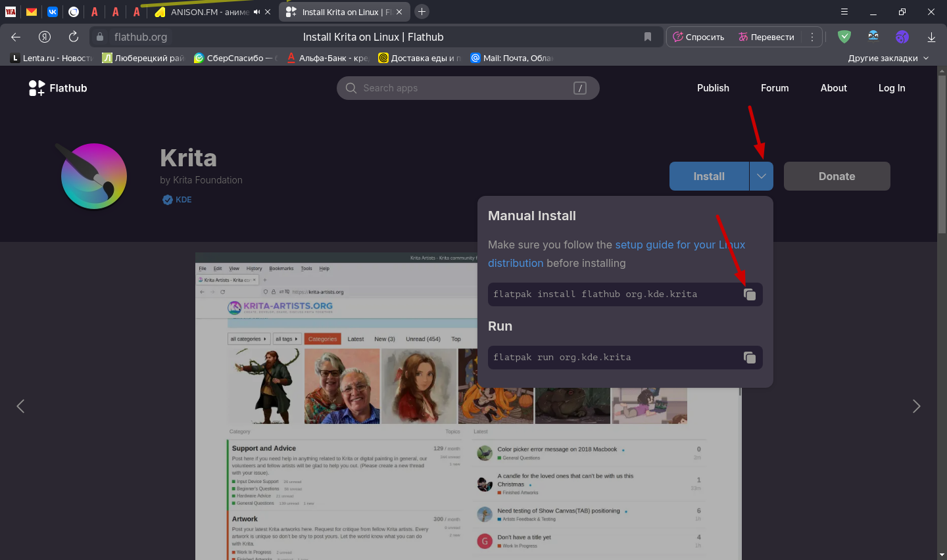
Task: Open the About menu item
Action: 833,88
